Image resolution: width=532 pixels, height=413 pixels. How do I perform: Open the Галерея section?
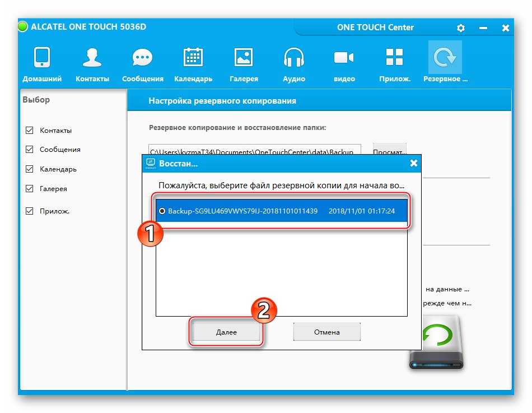click(244, 64)
